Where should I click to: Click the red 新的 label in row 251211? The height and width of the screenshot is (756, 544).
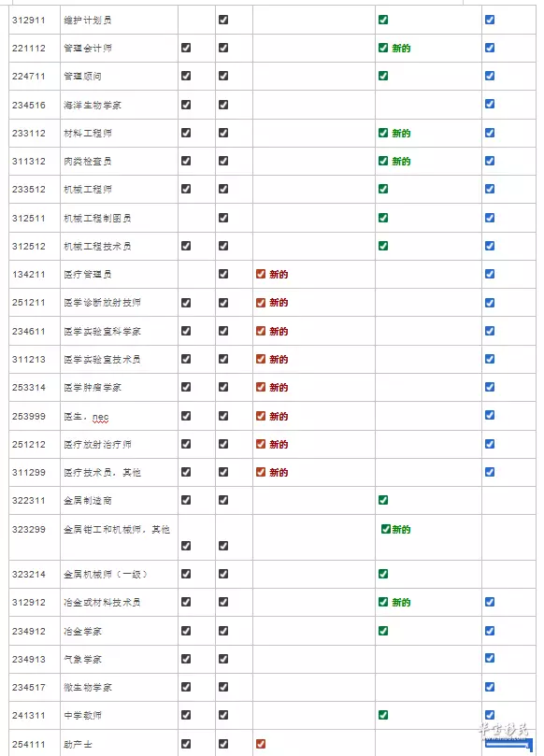(x=279, y=302)
